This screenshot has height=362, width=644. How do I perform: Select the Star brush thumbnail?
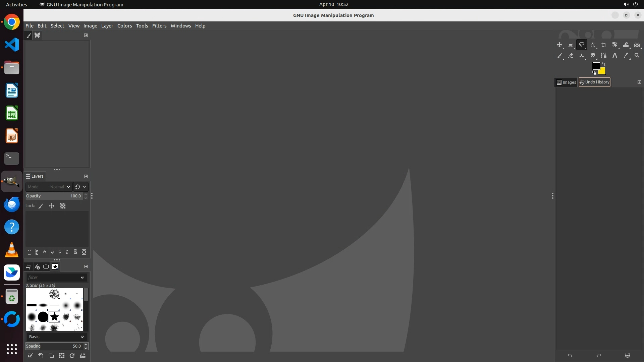pos(54,317)
